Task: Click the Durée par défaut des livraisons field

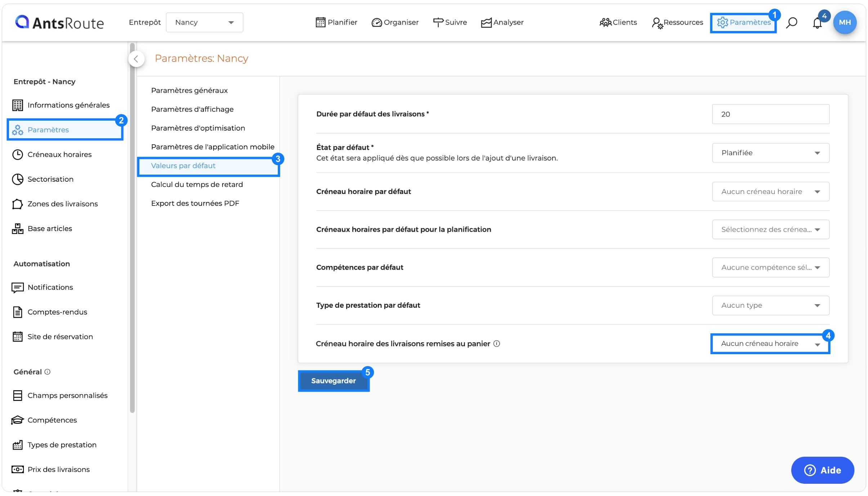Action: (x=770, y=114)
